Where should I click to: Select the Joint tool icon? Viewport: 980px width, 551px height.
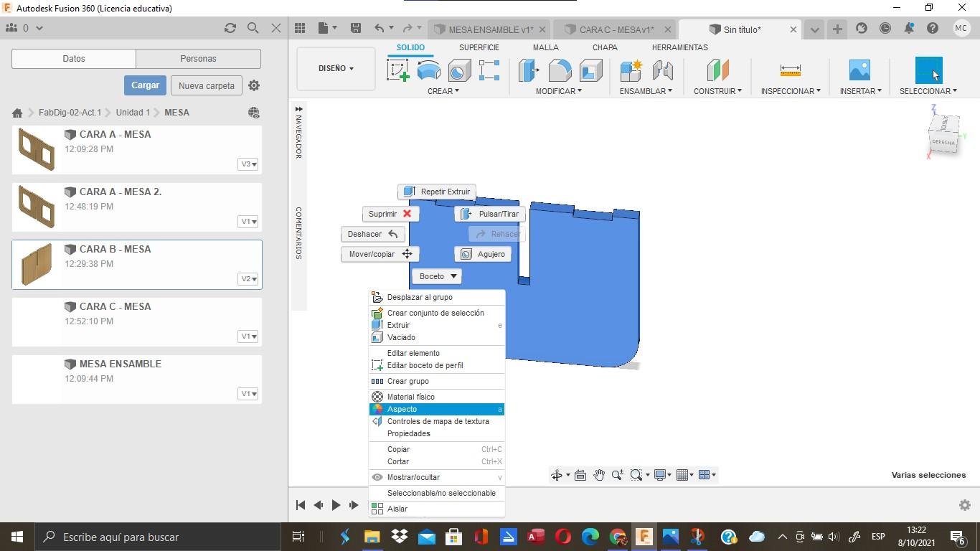pos(662,70)
